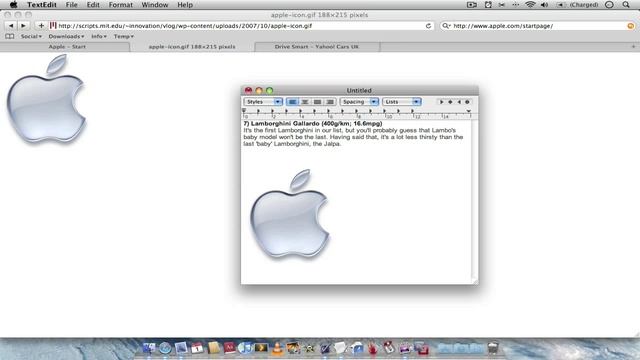Viewport: 640px width, 360px height.
Task: Expand the Social bookmarks folder
Action: point(31,36)
